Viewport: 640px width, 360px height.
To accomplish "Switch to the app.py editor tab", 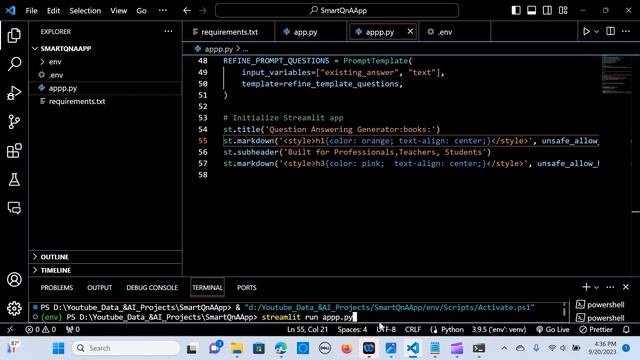I will click(305, 32).
